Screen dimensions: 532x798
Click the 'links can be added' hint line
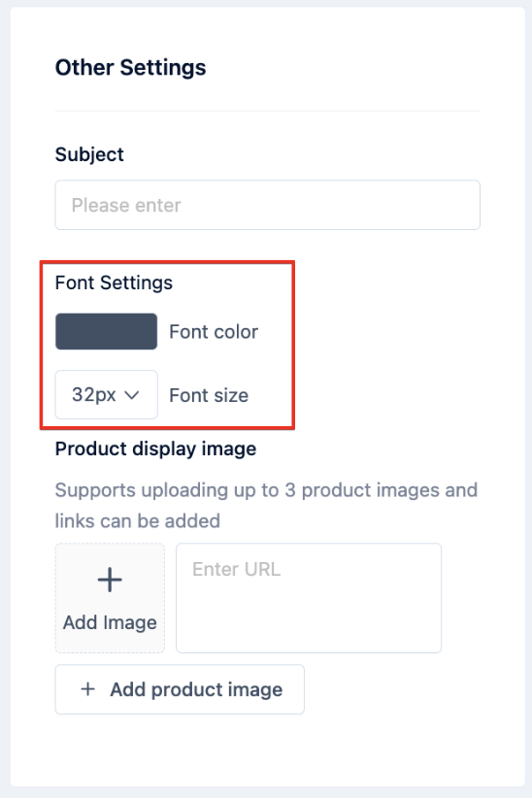pos(138,520)
